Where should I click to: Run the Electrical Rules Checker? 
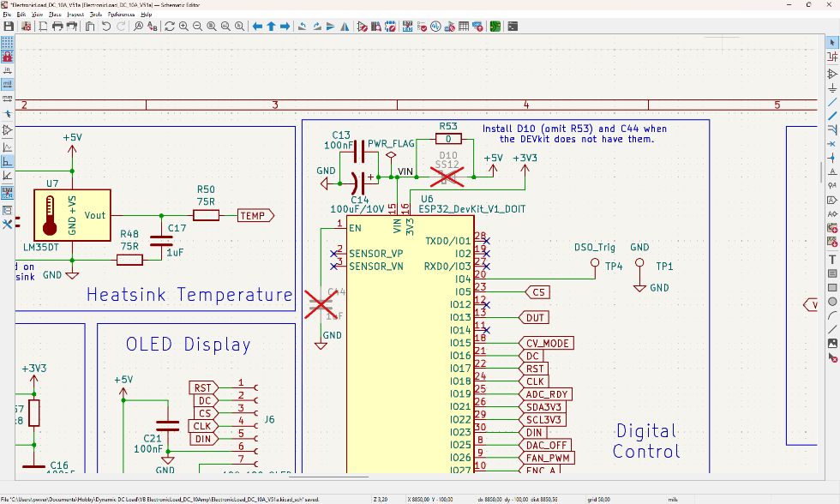coord(422,27)
